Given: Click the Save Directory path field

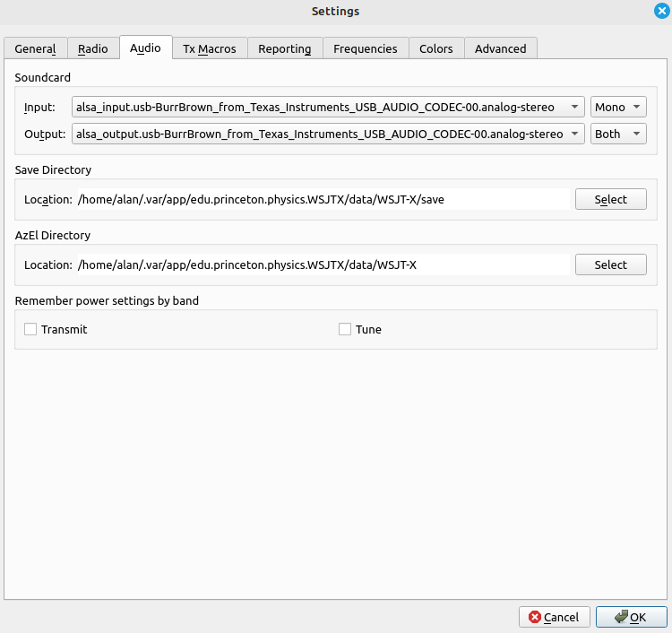Looking at the screenshot, I should click(323, 199).
